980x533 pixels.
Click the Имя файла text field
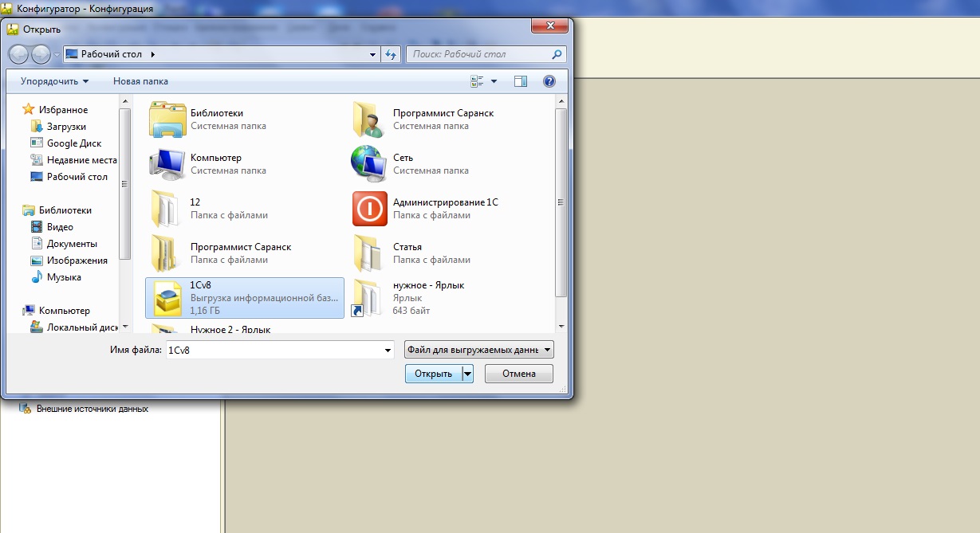click(x=274, y=350)
